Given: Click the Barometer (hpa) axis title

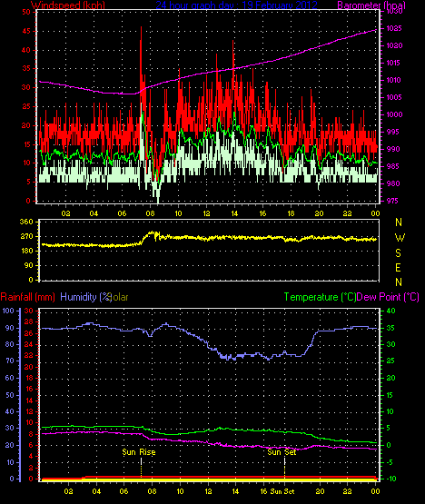Looking at the screenshot, I should [371, 5].
